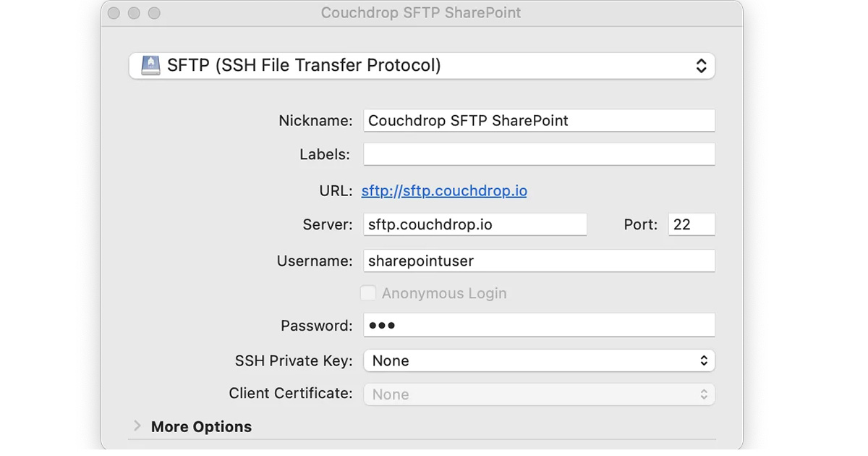Click inside the Password field

click(x=538, y=325)
